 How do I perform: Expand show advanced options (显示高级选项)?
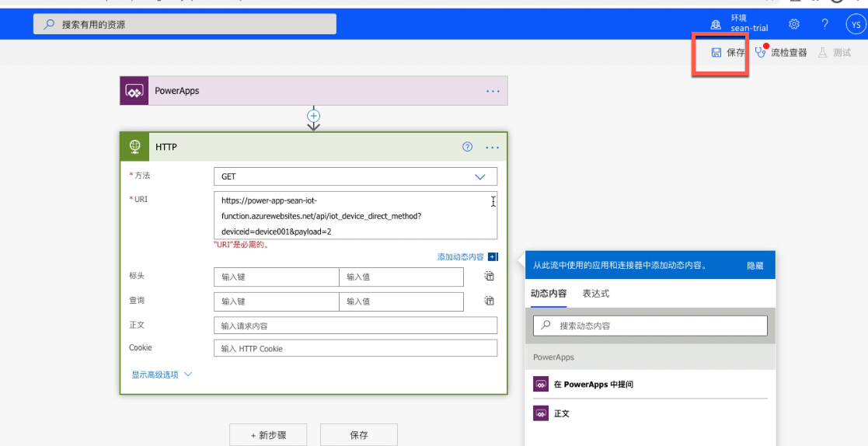(x=162, y=375)
